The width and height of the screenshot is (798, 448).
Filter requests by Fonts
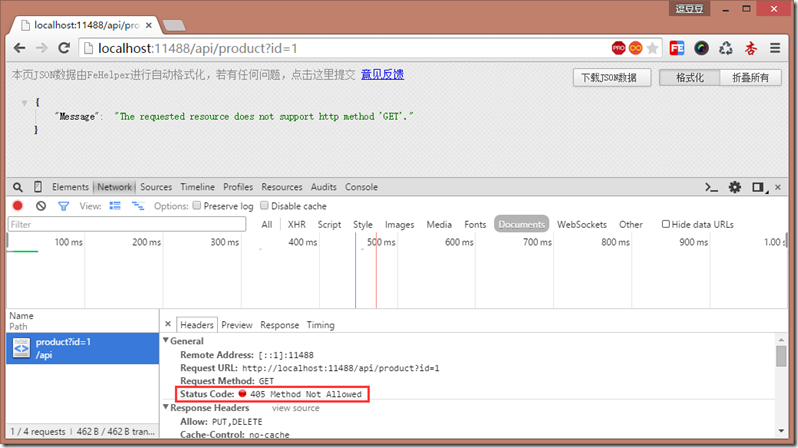pos(475,225)
